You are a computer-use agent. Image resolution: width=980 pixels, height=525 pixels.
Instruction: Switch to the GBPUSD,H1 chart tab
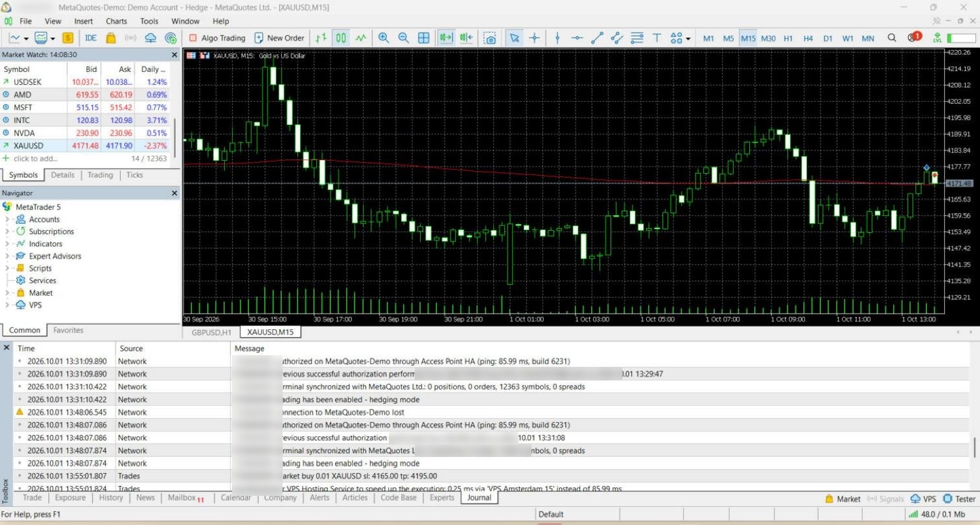tap(211, 332)
